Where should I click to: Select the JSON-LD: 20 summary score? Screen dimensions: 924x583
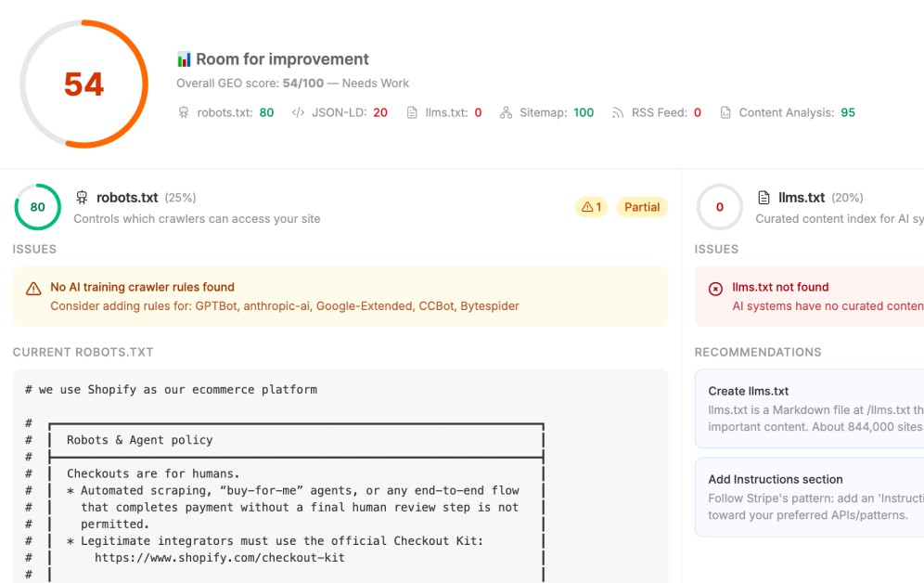[340, 112]
